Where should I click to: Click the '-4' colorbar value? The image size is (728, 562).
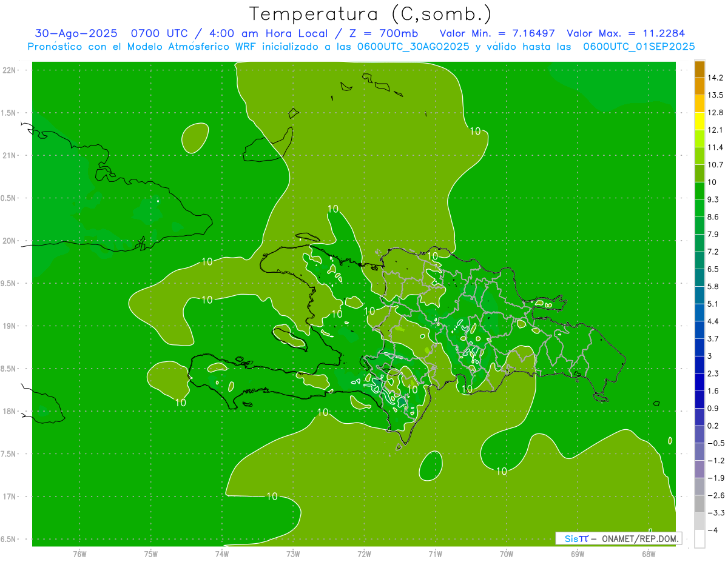pos(712,530)
